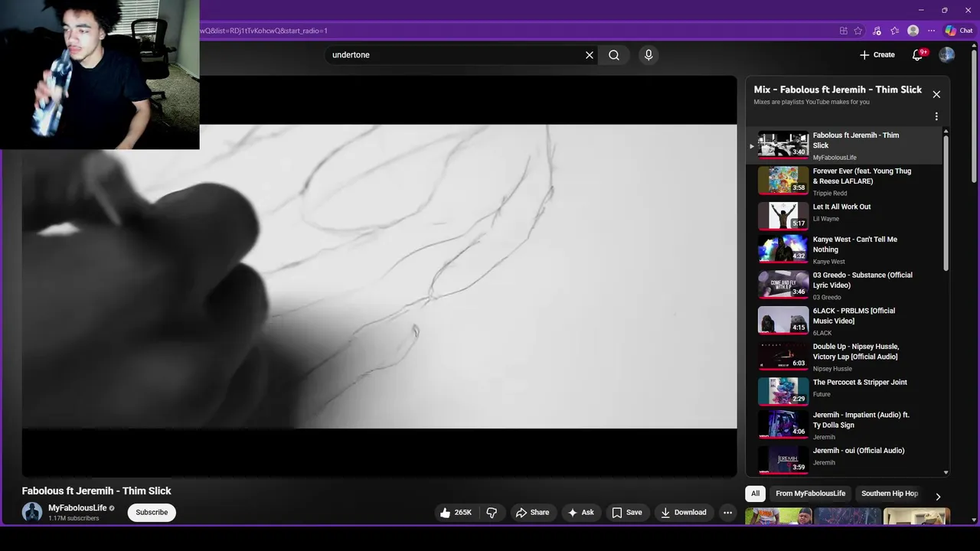Dislike the video
The width and height of the screenshot is (980, 551).
[492, 513]
